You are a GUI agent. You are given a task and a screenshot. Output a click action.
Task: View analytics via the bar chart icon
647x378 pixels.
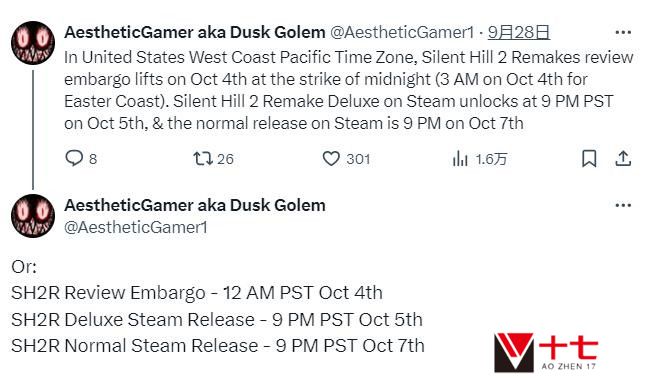460,158
